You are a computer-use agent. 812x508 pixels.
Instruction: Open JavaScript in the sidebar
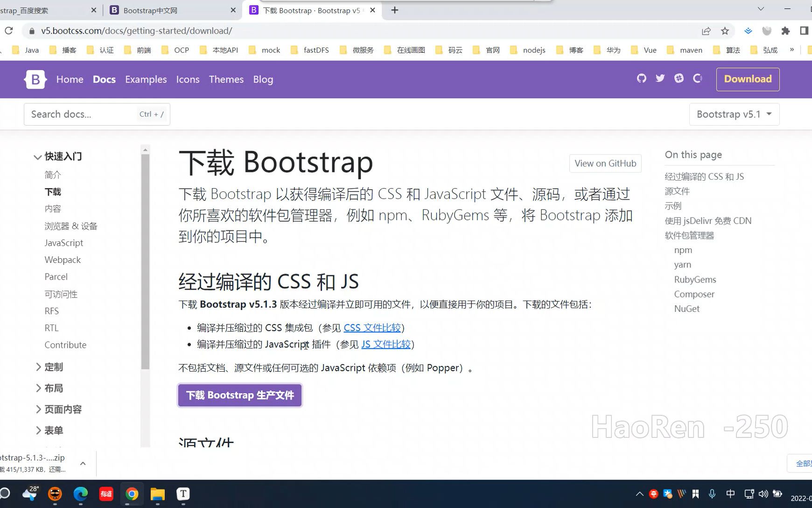[x=63, y=243]
